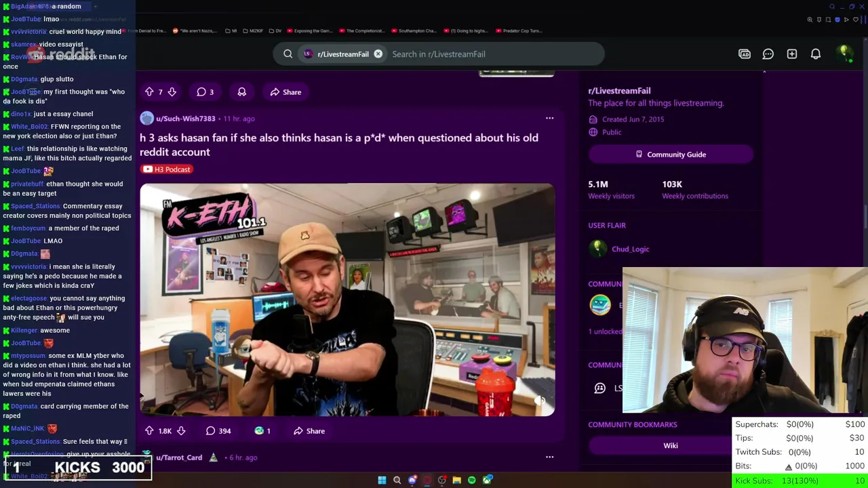Screen dimensions: 868x488
Task: Open the user profile avatar menu
Action: tap(844, 54)
